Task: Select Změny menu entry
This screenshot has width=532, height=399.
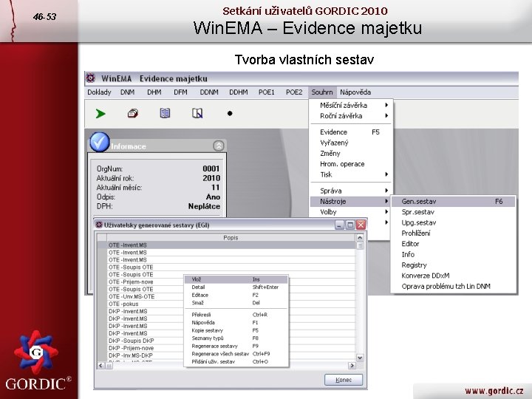Action: click(x=351, y=154)
